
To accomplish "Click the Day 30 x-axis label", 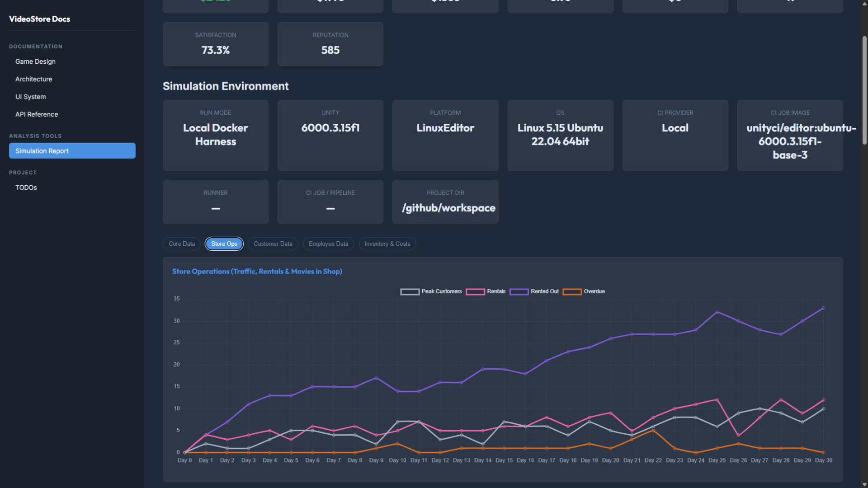I will tap(823, 460).
